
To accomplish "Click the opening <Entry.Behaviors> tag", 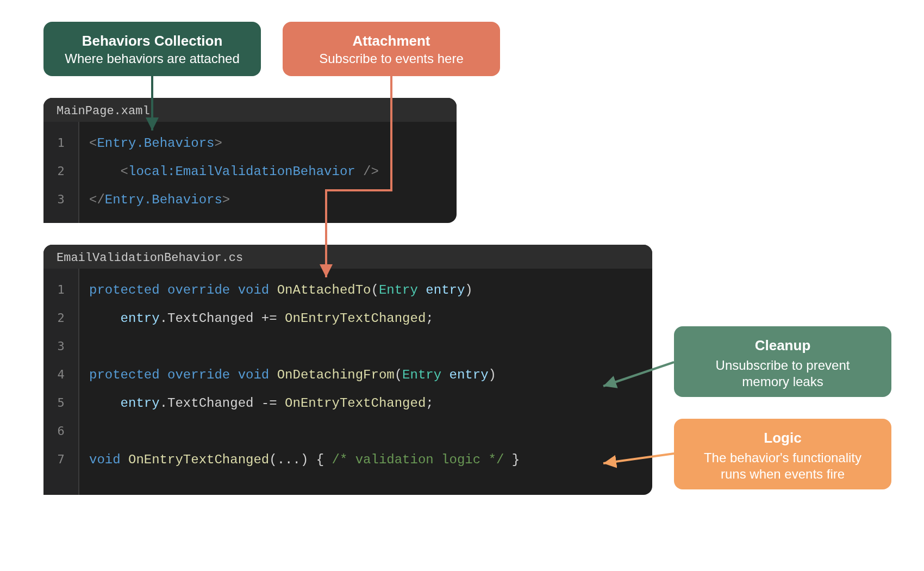I will (x=155, y=143).
